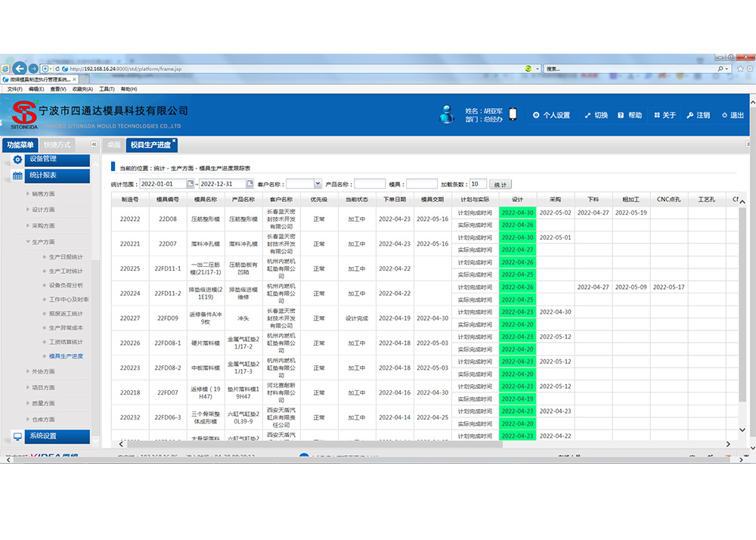
Task: Open 帮助 via its question mark icon
Action: [x=621, y=116]
